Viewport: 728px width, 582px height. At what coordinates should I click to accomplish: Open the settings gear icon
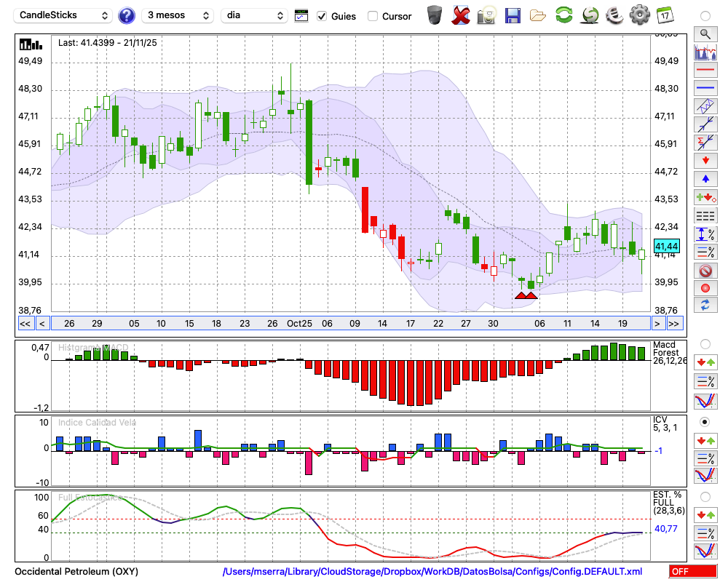click(x=639, y=15)
